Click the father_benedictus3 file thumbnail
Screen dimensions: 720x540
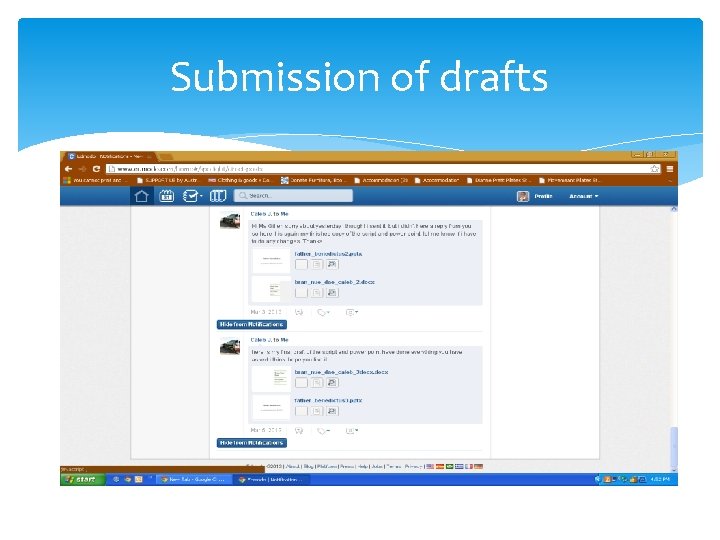point(271,407)
